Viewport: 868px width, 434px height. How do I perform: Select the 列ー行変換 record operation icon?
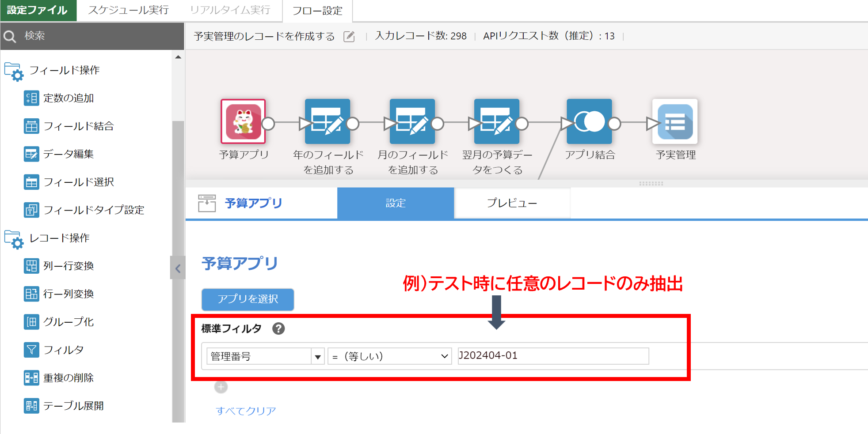30,266
